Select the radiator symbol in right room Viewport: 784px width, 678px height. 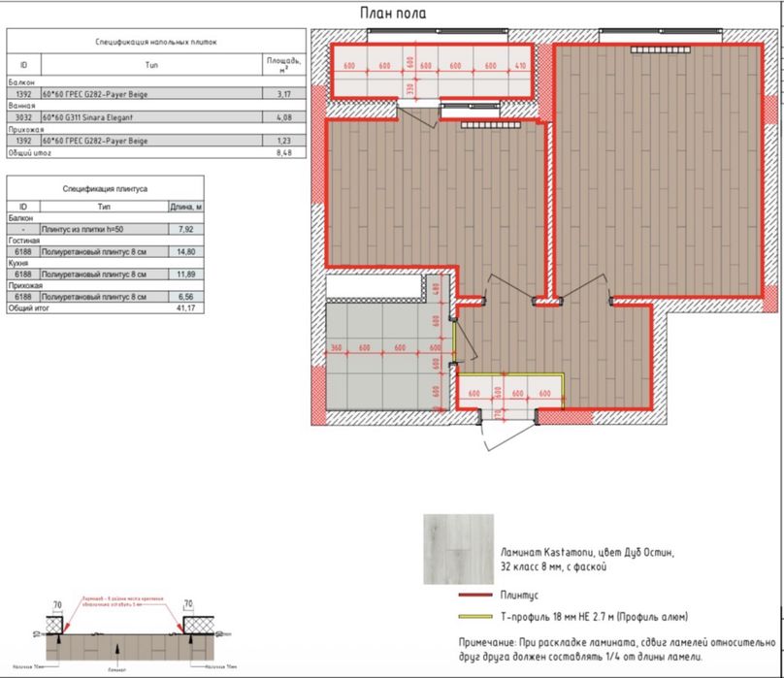point(660,50)
